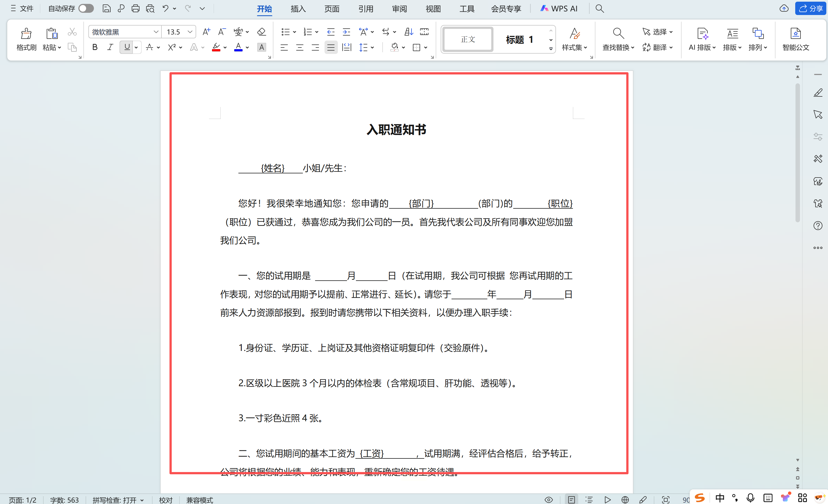
Task: Toggle underline formatting
Action: [127, 48]
